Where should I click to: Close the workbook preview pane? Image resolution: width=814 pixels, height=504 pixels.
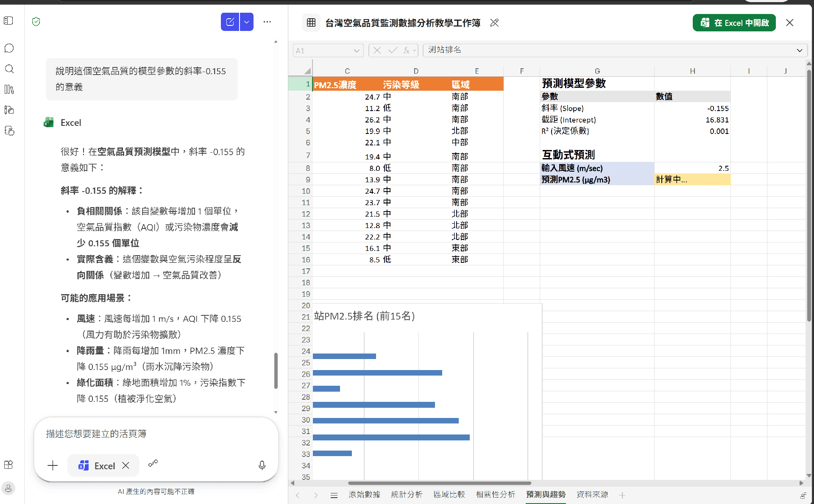click(x=789, y=22)
